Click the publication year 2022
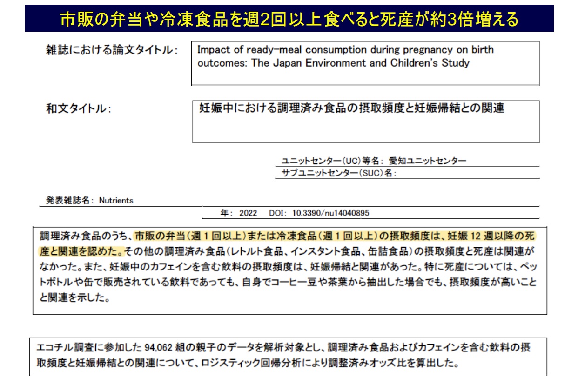 [248, 213]
